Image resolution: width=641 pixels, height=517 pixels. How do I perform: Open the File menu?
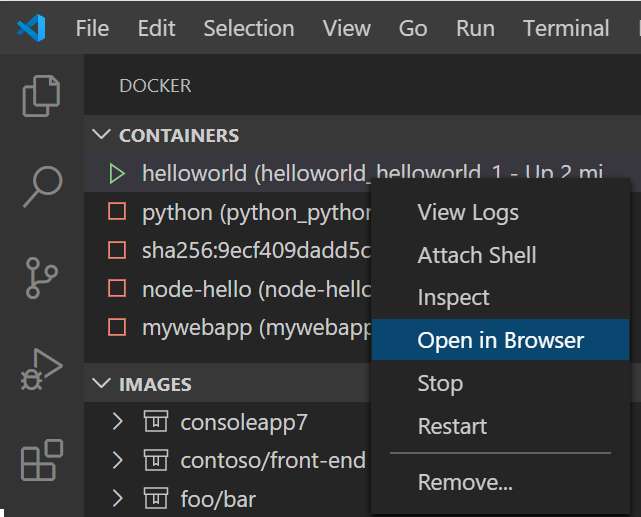click(92, 29)
